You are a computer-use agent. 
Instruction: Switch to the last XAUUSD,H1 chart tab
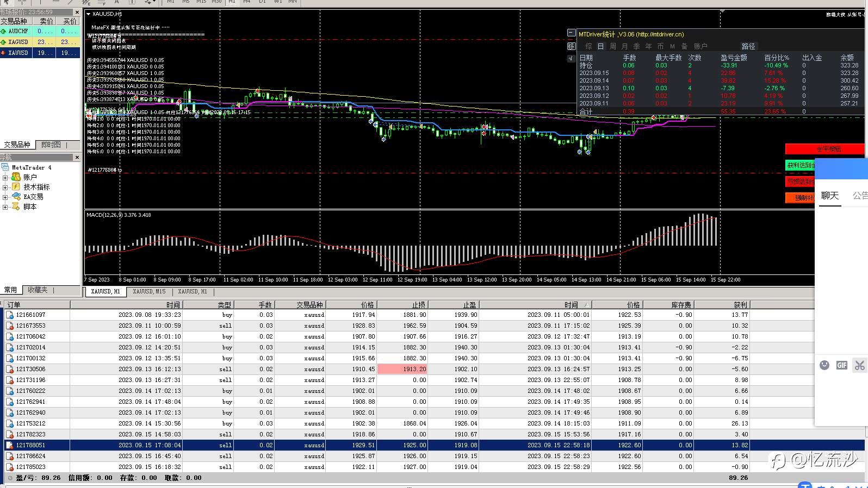193,291
